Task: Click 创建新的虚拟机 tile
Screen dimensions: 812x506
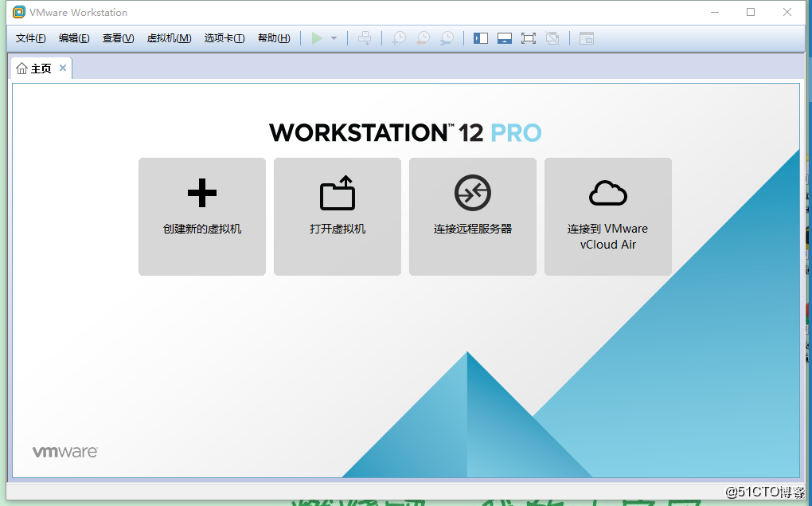Action: pos(202,217)
